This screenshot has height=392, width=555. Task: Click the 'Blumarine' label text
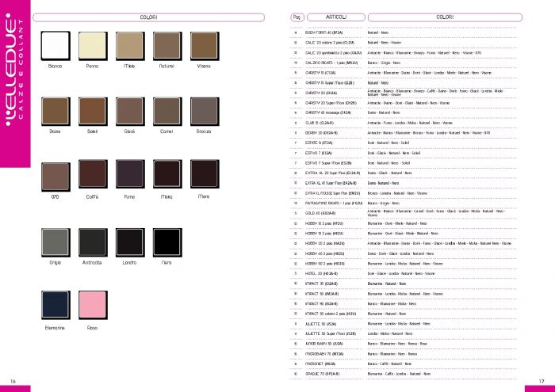pyautogui.click(x=55, y=328)
